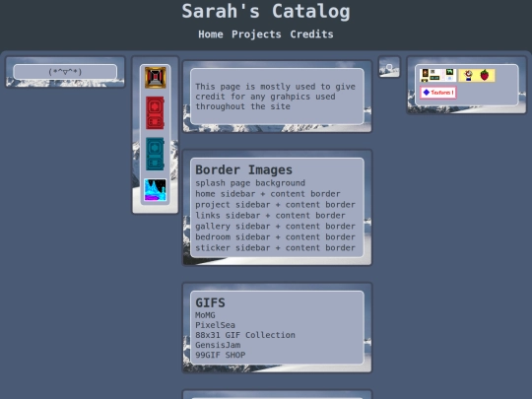Open gallery sidebar + content border link
The image size is (532, 399).
click(x=275, y=227)
